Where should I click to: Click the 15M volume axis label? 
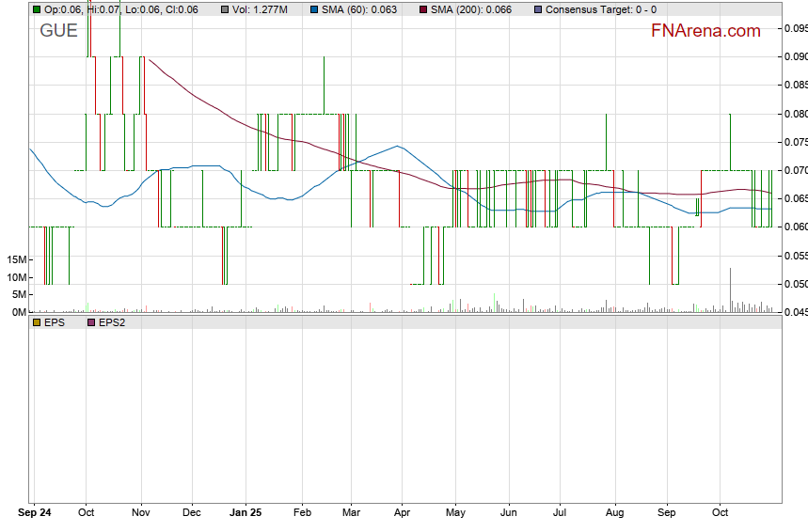15,258
